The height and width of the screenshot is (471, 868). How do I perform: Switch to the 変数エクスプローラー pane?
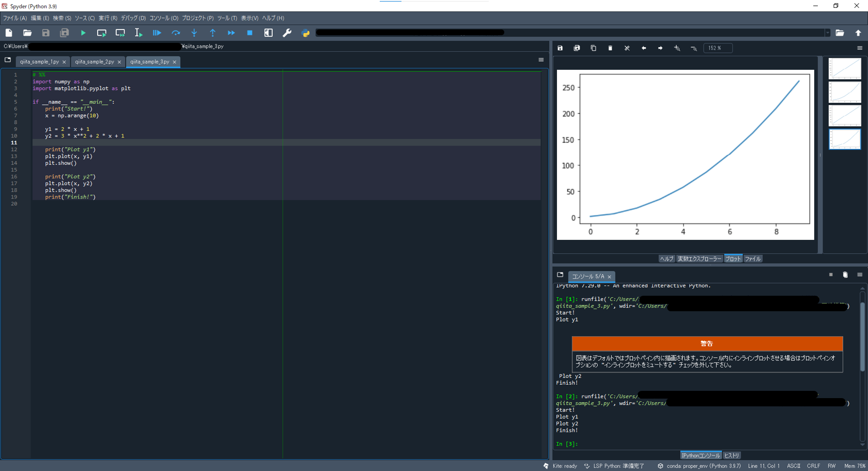click(x=700, y=259)
